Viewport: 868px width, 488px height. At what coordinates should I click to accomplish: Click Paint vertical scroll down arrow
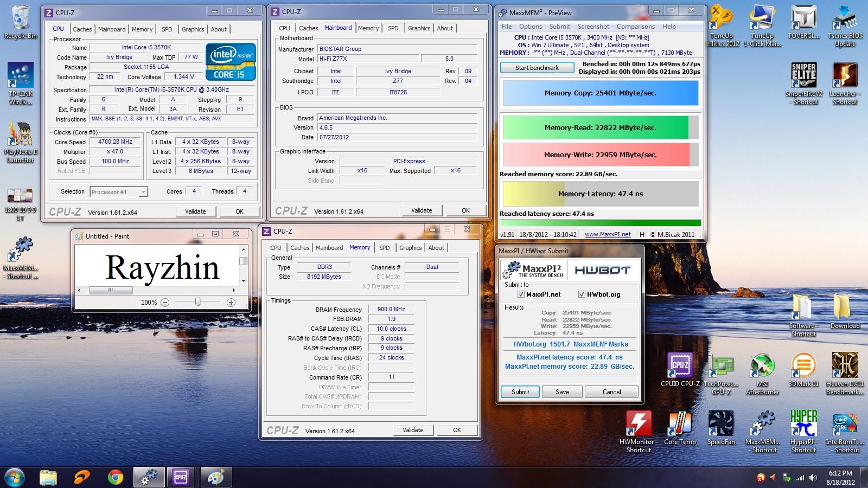[x=244, y=281]
